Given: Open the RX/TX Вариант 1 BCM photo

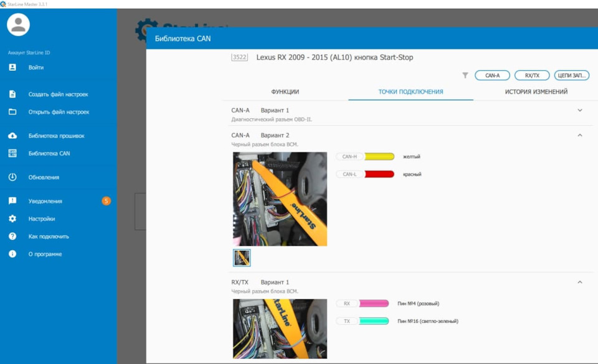Looking at the screenshot, I should click(280, 329).
